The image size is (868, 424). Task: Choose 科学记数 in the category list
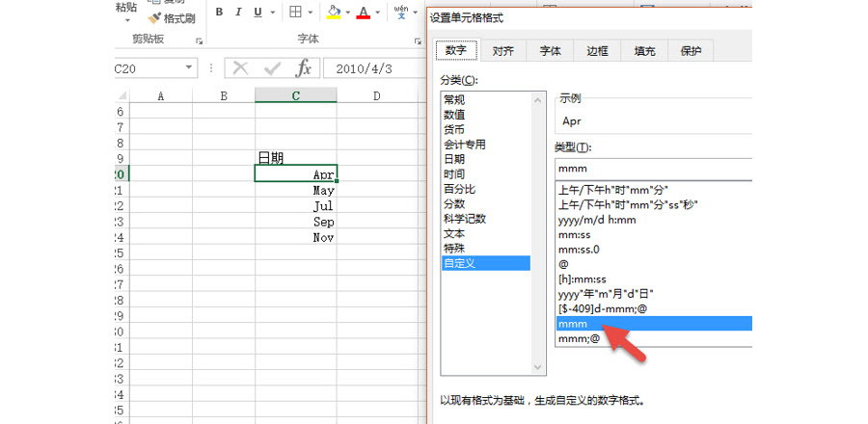pyautogui.click(x=486, y=219)
